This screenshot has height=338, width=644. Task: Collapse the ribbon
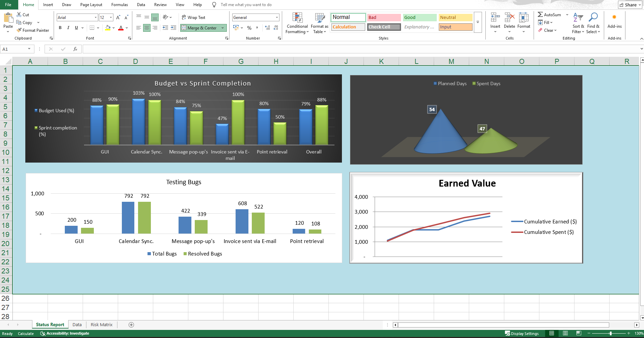tap(641, 39)
